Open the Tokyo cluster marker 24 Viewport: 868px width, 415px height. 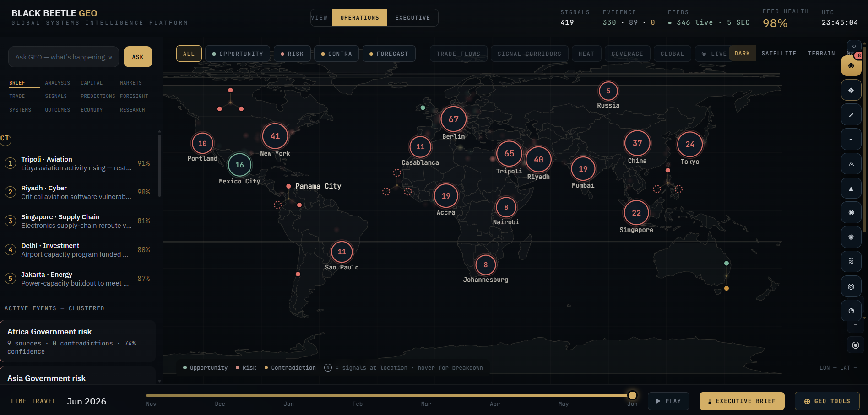[690, 144]
